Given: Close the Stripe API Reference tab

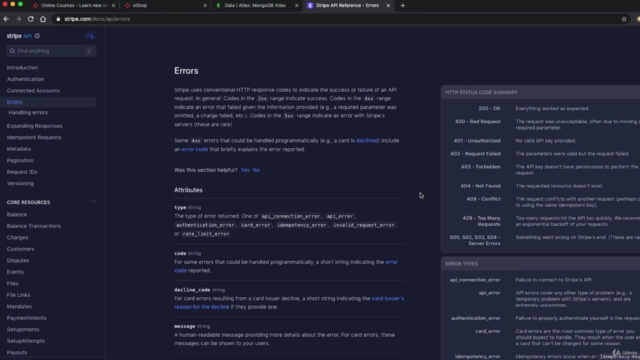Looking at the screenshot, I should pyautogui.click(x=388, y=5).
